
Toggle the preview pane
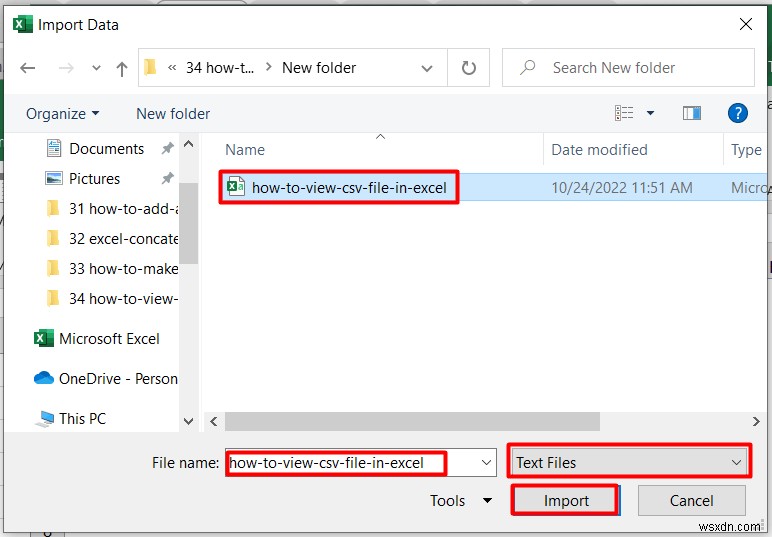[x=692, y=113]
